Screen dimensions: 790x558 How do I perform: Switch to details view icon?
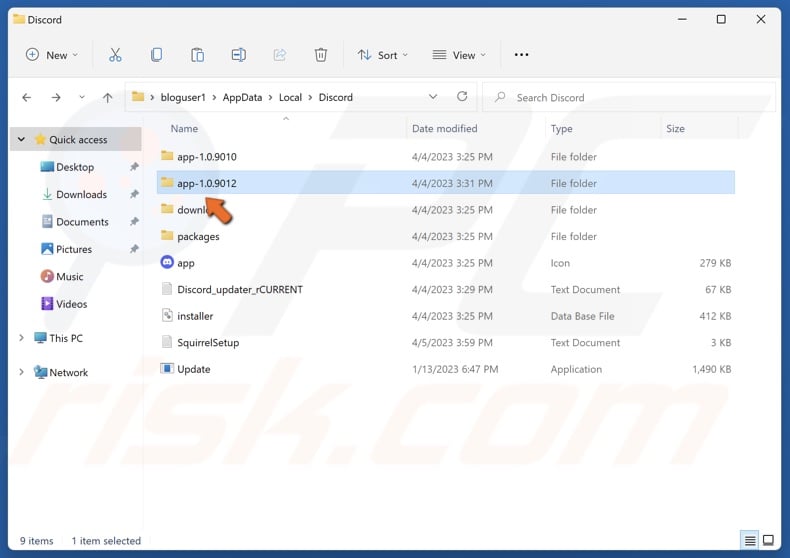coord(750,540)
